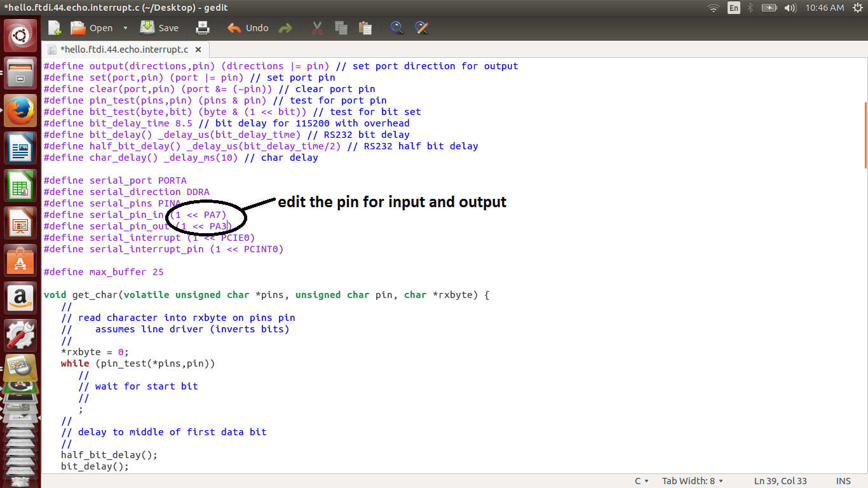The image size is (868, 488).
Task: Click the line '#define char_delay() _delay_ms(10)'
Action: tap(181, 158)
